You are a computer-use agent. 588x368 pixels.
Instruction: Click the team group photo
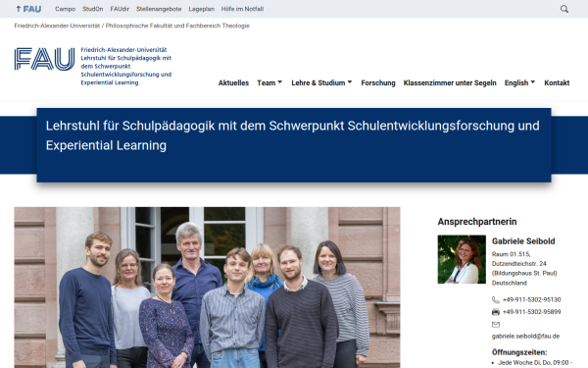(x=207, y=288)
